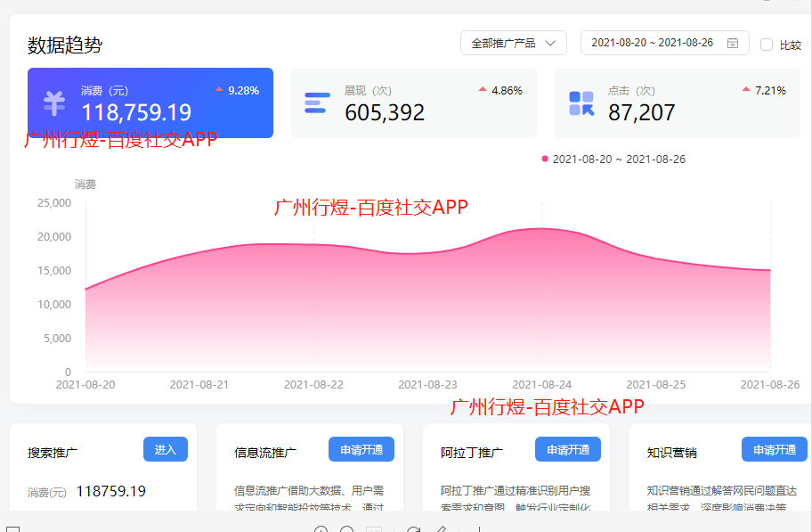Click the up arrow beside 4.86%
Screen dimensions: 812x532
483,90
